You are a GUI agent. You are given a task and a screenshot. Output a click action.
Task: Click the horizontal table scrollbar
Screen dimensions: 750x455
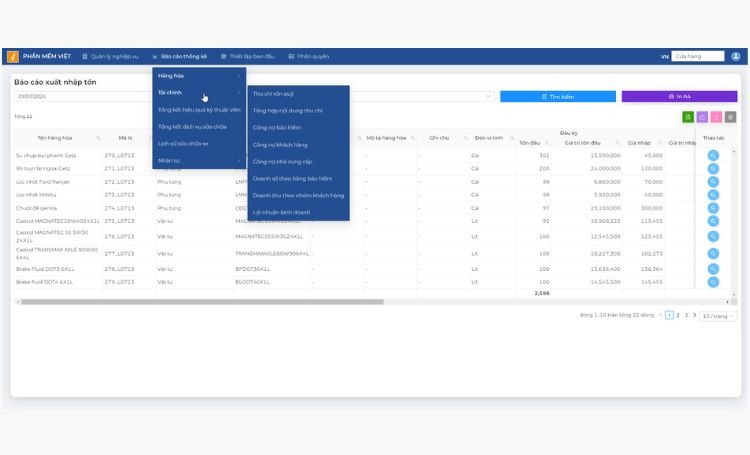click(x=202, y=302)
